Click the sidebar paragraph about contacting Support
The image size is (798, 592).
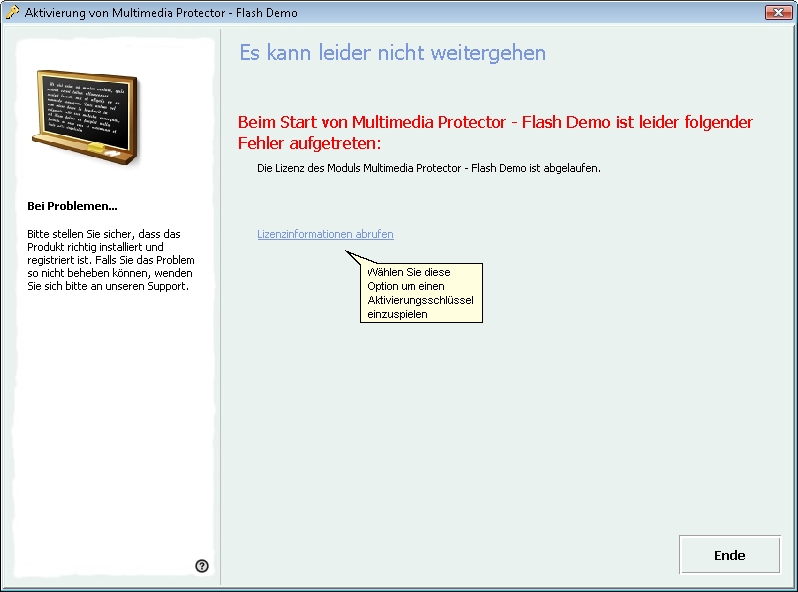pos(110,260)
